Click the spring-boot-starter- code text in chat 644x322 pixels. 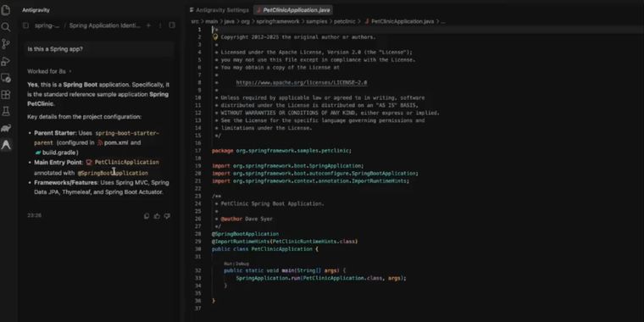tap(127, 134)
